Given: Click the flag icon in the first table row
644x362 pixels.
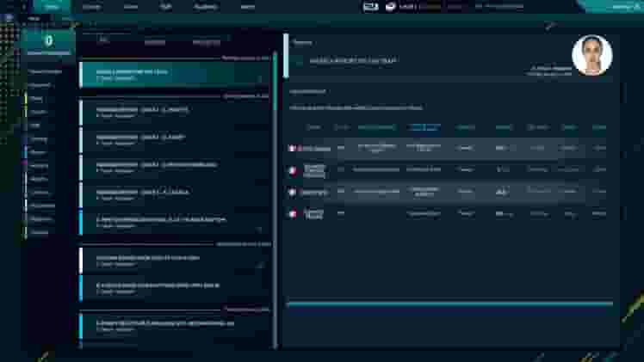Looking at the screenshot, I should click(293, 148).
